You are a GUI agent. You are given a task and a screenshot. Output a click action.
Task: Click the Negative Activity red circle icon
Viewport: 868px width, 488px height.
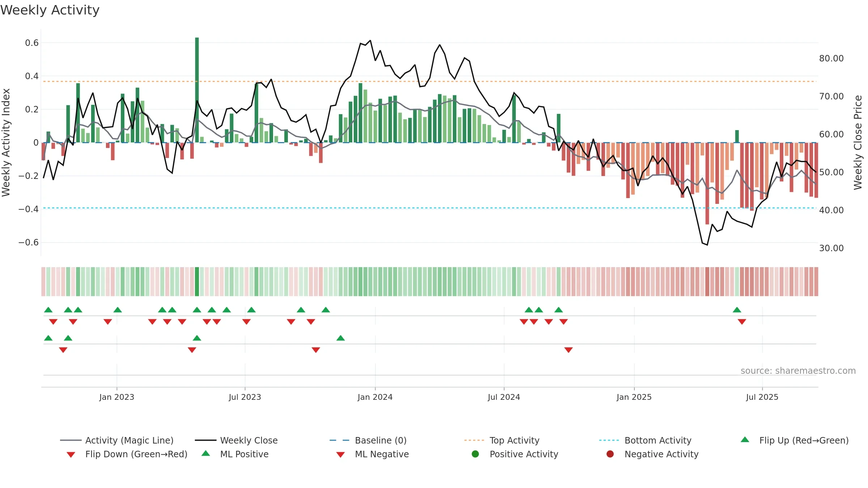point(610,454)
